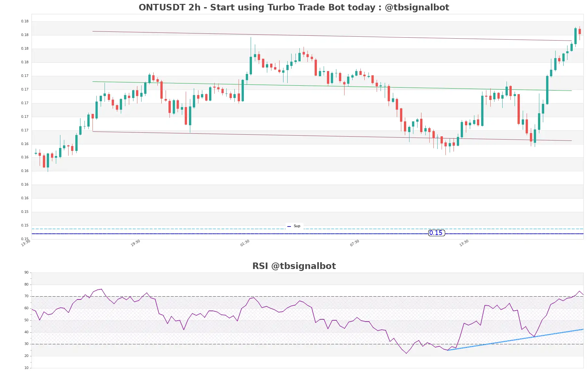Screen dimensions: 588x392
Task: Click the blue RSI trendline
Action: [x=515, y=340]
